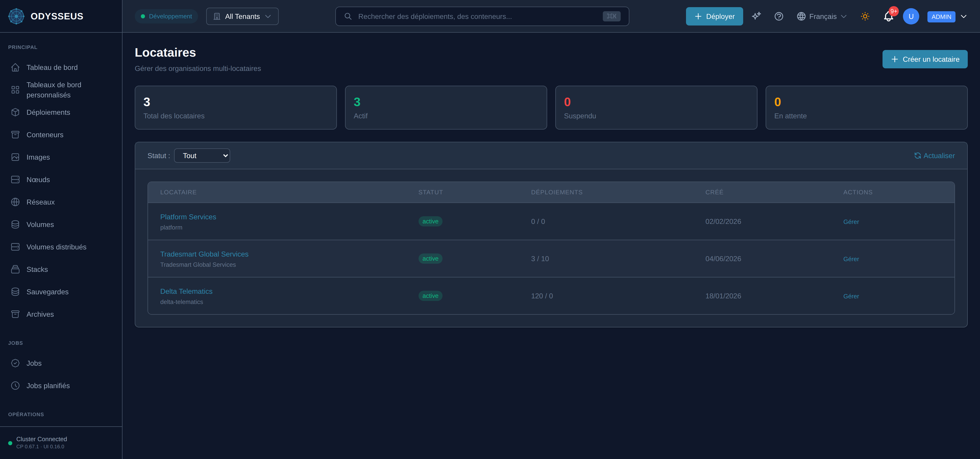Click the Odysseus logo icon

[x=16, y=16]
